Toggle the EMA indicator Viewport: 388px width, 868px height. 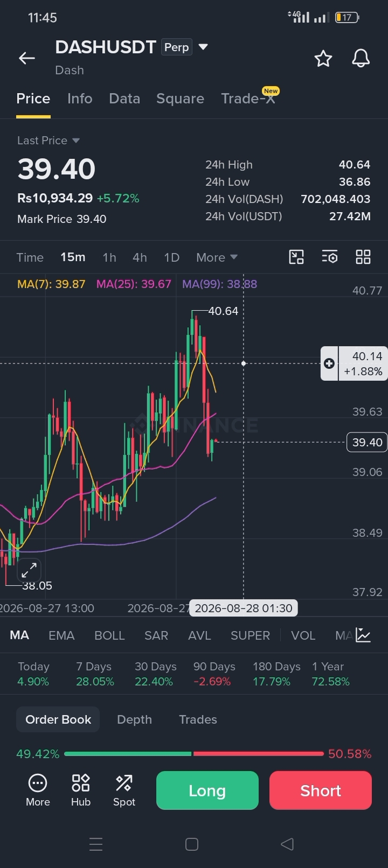click(x=61, y=635)
